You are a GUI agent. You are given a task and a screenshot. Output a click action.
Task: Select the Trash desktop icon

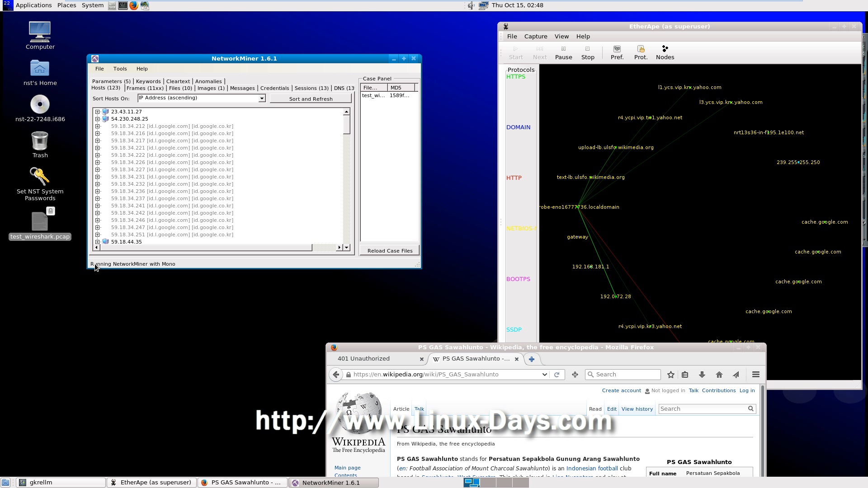pyautogui.click(x=40, y=145)
